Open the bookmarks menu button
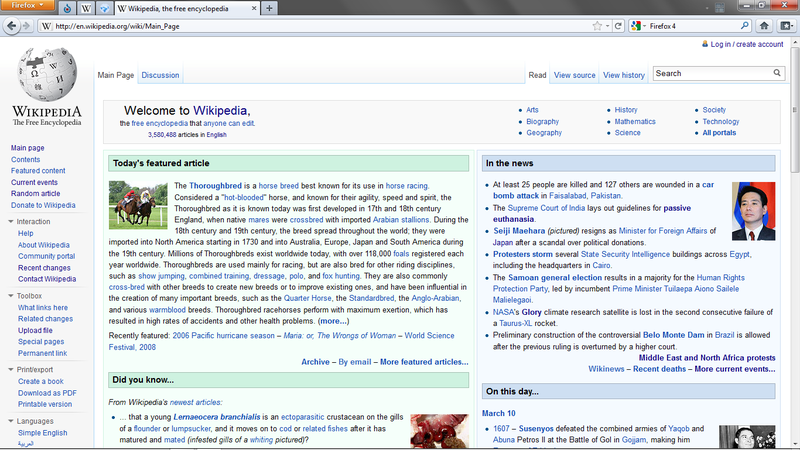The image size is (800, 450). (x=786, y=26)
